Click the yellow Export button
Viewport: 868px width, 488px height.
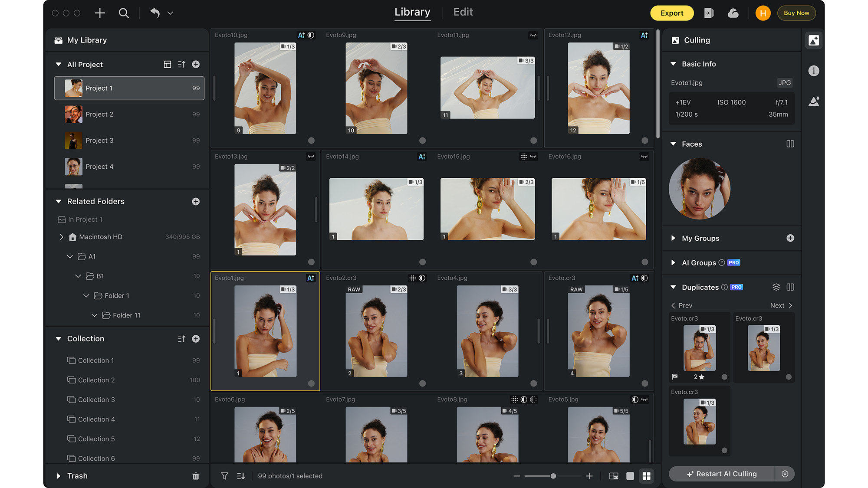(672, 13)
